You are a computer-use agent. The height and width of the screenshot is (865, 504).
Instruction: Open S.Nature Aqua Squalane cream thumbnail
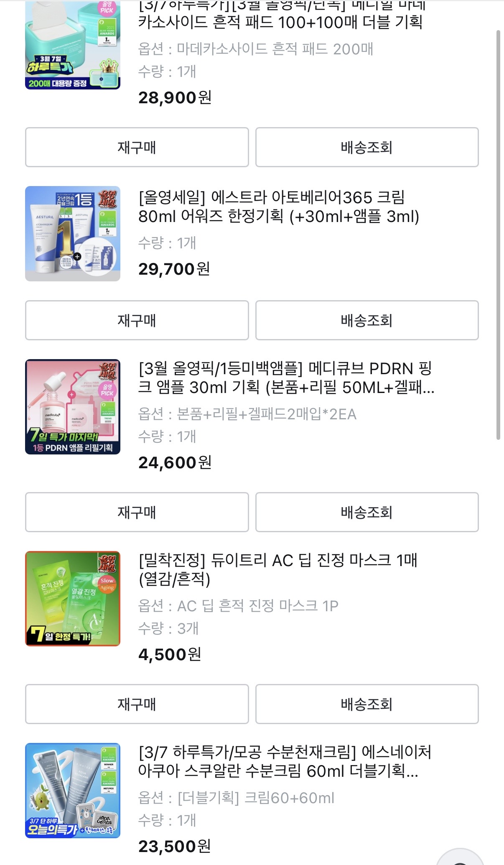[73, 790]
